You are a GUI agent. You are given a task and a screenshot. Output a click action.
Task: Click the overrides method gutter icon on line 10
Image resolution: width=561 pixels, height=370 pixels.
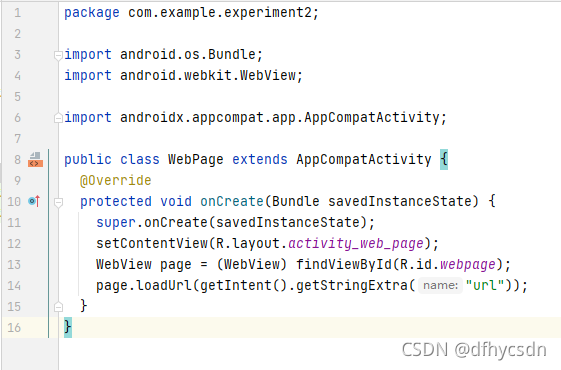(x=34, y=201)
